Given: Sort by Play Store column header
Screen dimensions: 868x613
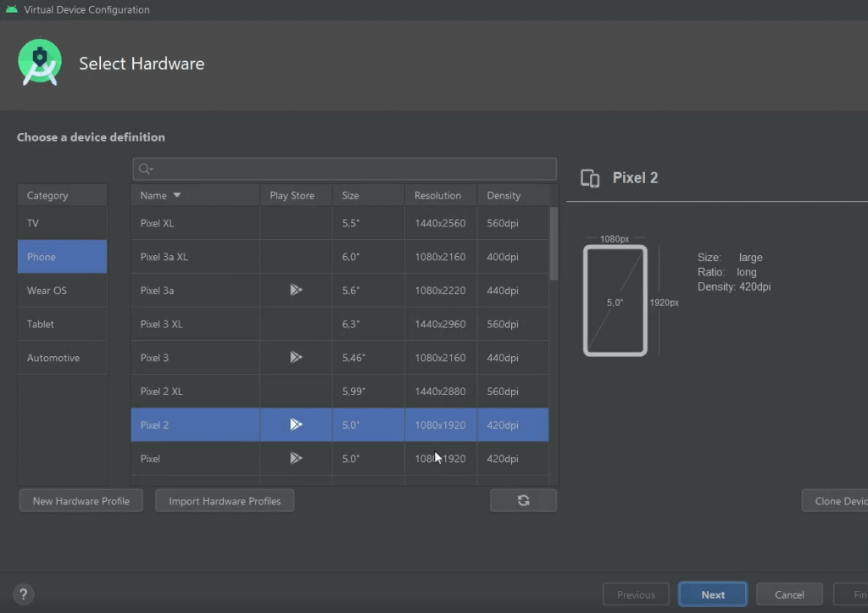Looking at the screenshot, I should coord(296,195).
